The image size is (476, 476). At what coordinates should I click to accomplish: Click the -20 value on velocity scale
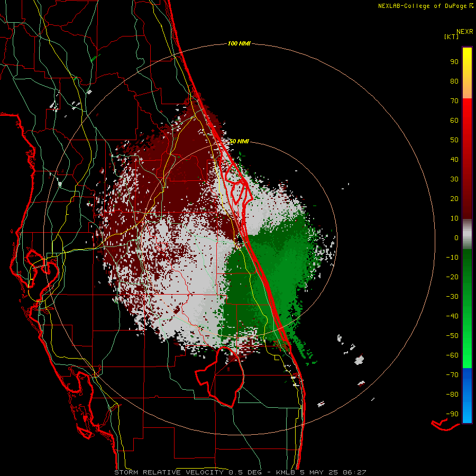[452, 277]
